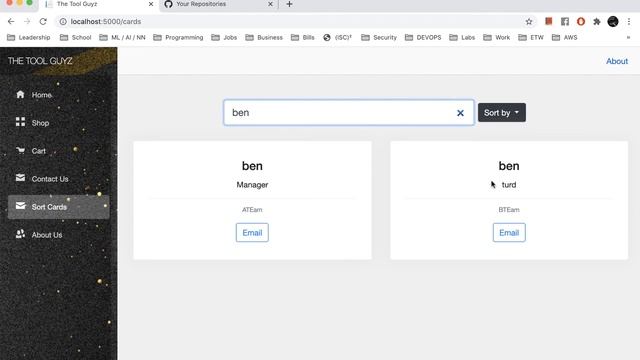
Task: Open the AWS bookmarks folder
Action: (x=564, y=38)
